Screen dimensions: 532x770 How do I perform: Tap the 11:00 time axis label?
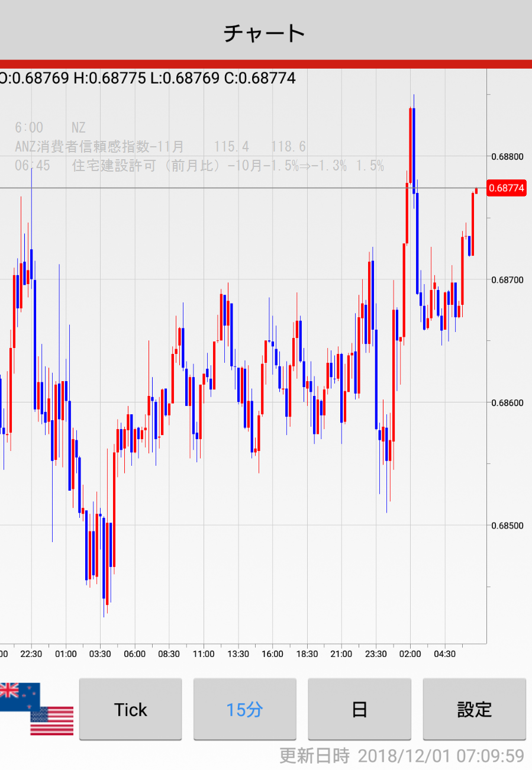tap(204, 654)
